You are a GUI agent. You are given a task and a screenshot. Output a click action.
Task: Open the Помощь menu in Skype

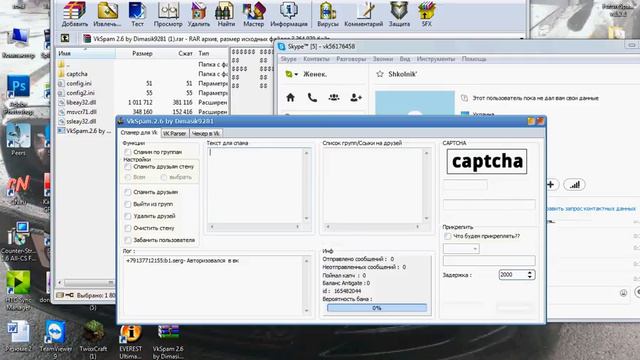pos(474,59)
